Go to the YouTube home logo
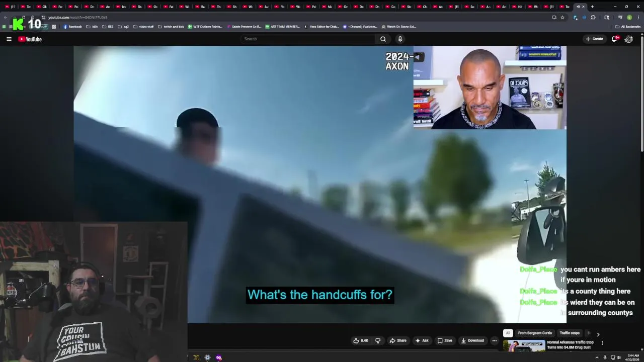Viewport: 644px width, 362px height. (x=30, y=39)
